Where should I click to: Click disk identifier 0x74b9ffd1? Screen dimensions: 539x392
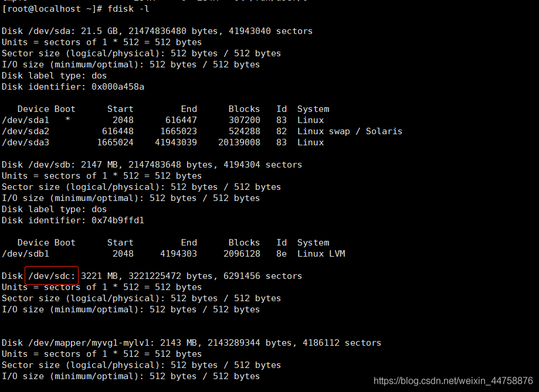tap(117, 220)
